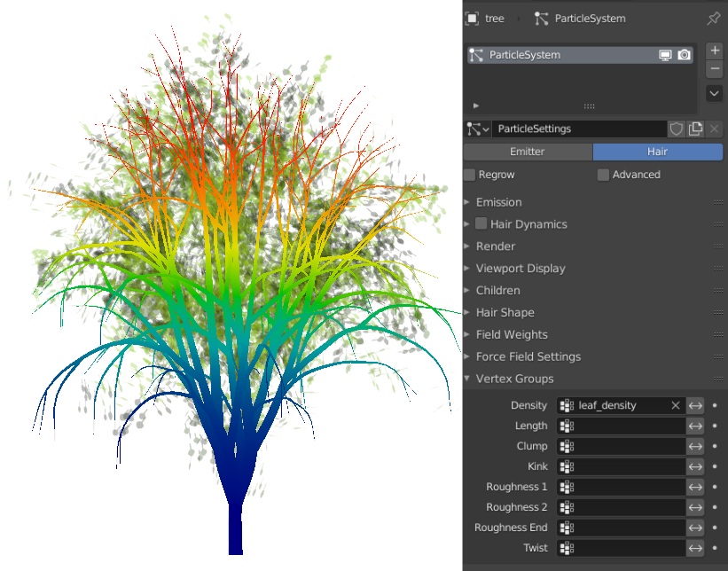Duplicate ParticleSettings with the copy icon
Viewport: 728px width, 571px height.
tap(695, 129)
